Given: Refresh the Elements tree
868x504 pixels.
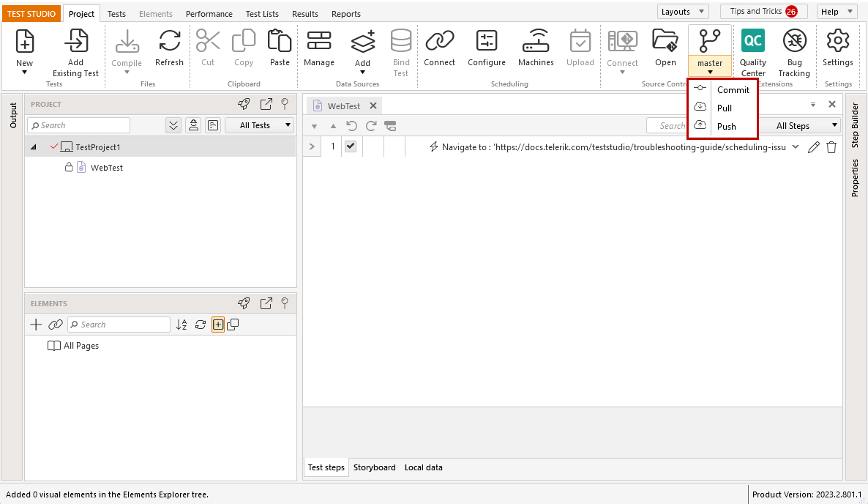Looking at the screenshot, I should [x=201, y=325].
